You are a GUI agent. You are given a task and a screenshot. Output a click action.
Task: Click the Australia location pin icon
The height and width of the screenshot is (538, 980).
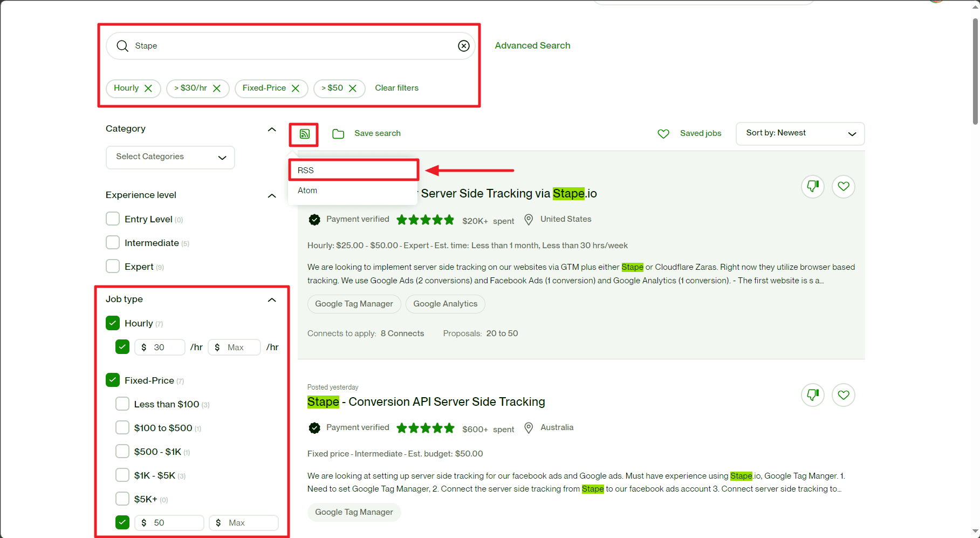point(529,428)
